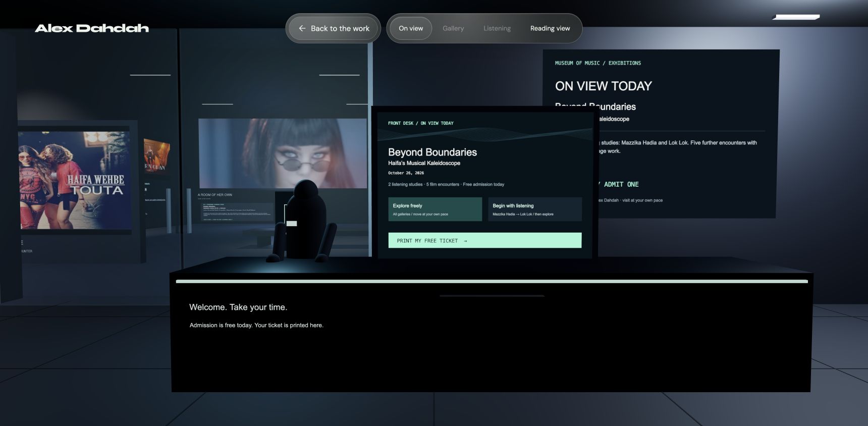This screenshot has height=426, width=868.
Task: Click the Admission is free today text
Action: (256, 325)
